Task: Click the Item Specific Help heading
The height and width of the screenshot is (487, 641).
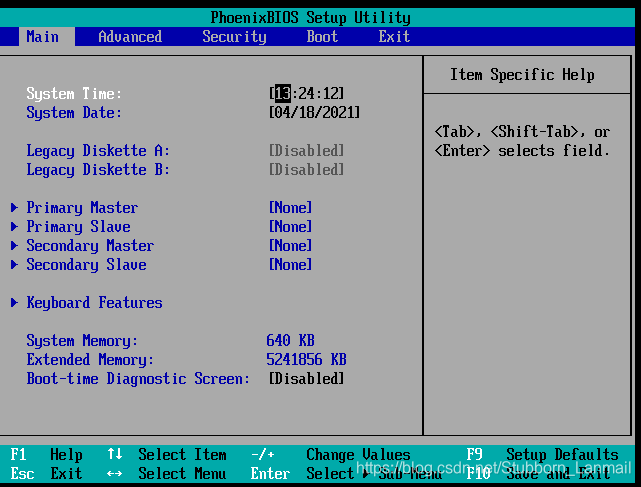Action: pyautogui.click(x=522, y=75)
